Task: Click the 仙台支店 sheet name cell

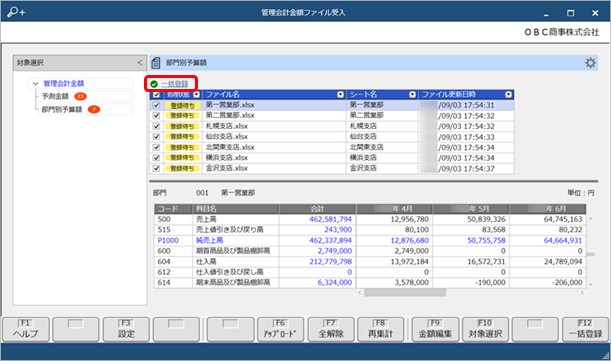Action: tap(382, 136)
